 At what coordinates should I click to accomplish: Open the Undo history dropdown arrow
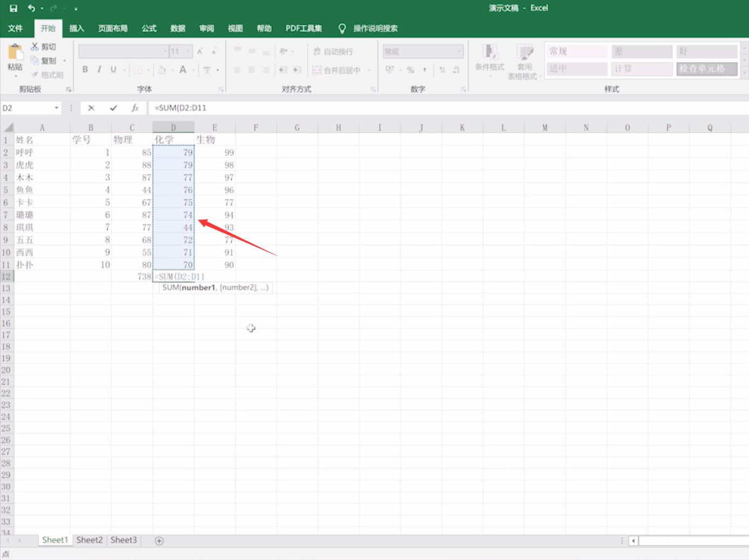click(x=42, y=8)
